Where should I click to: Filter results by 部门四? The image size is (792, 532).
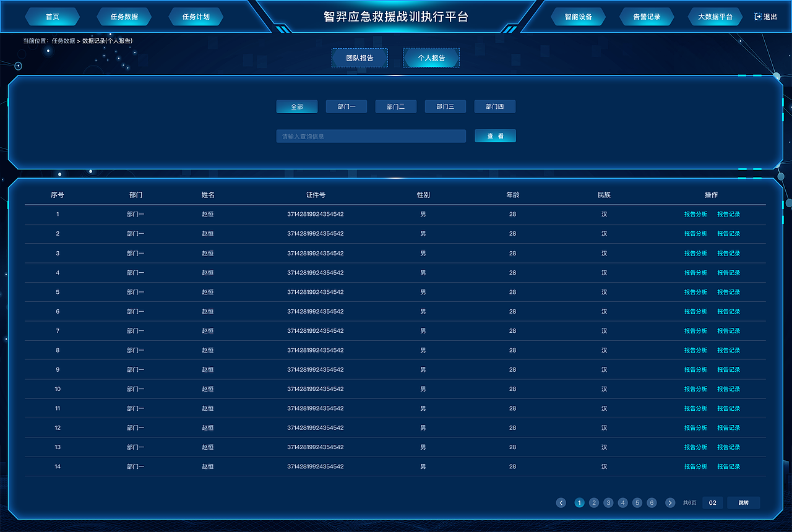tap(494, 106)
